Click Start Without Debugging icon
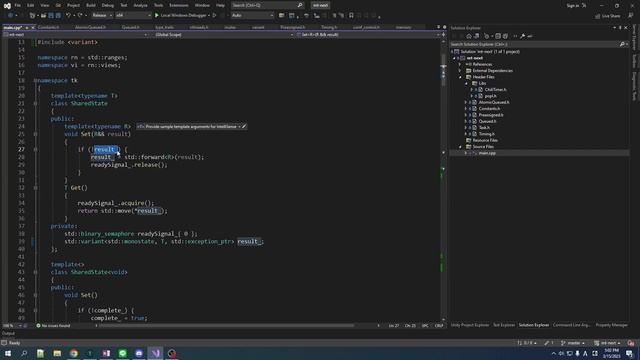This screenshot has height=360, width=640. 214,16
